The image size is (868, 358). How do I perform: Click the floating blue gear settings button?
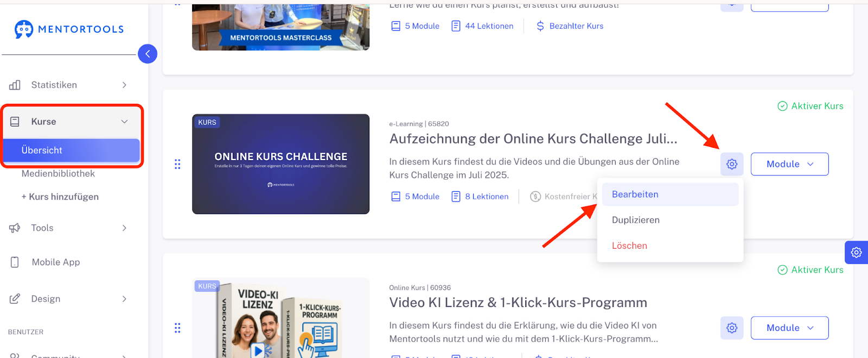(856, 253)
